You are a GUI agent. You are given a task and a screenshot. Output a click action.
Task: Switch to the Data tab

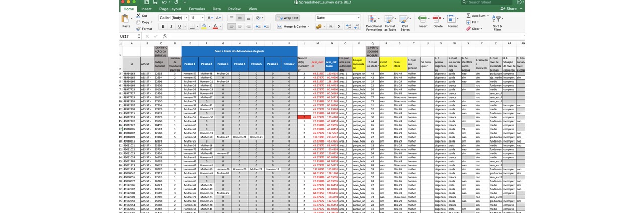pos(216,9)
